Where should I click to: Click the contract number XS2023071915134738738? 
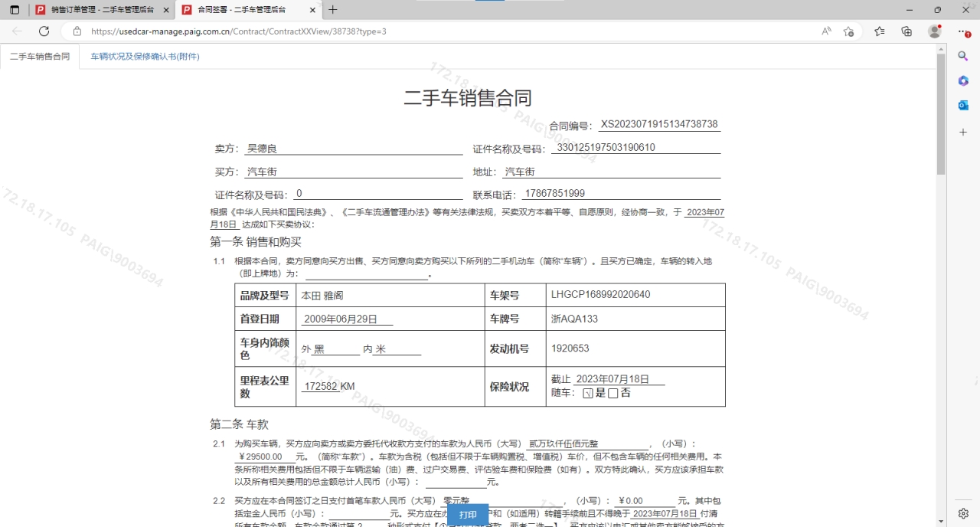coord(659,124)
